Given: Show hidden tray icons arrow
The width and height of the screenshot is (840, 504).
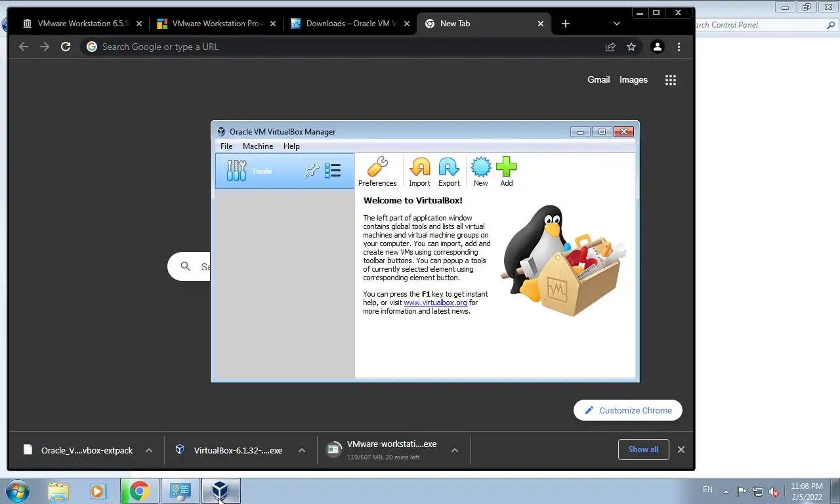Looking at the screenshot, I should click(x=726, y=491).
